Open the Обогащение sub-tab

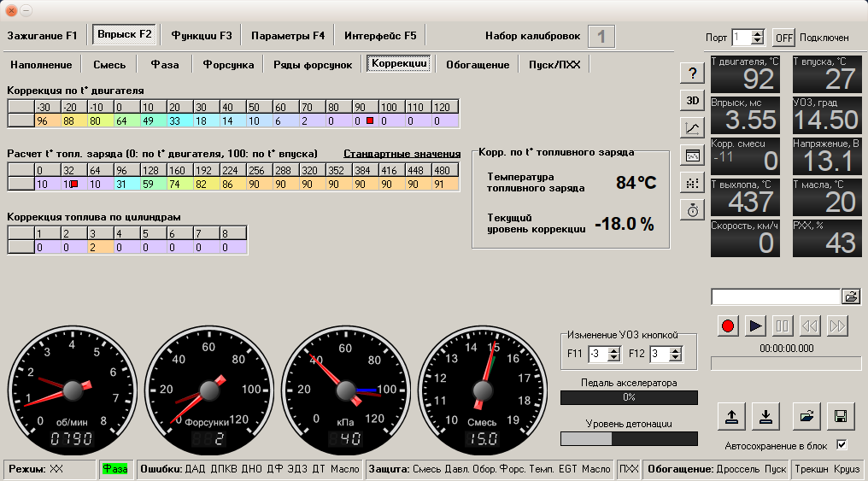click(478, 65)
